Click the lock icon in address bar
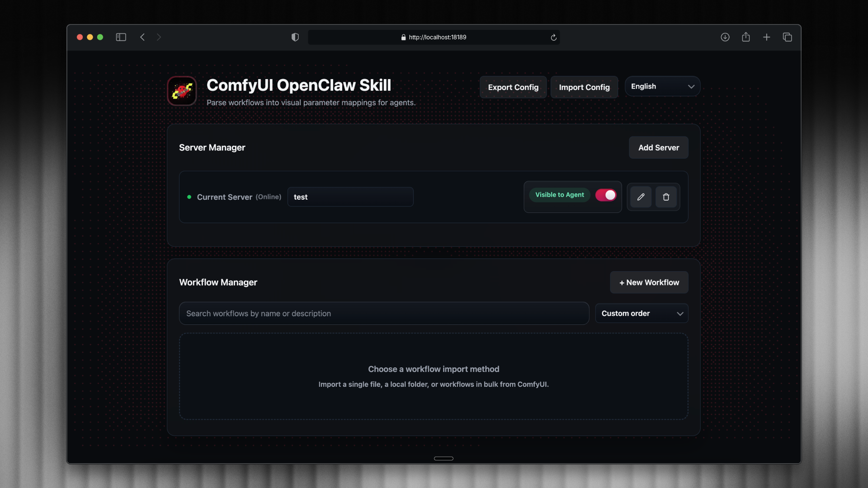868x488 pixels. click(x=403, y=38)
